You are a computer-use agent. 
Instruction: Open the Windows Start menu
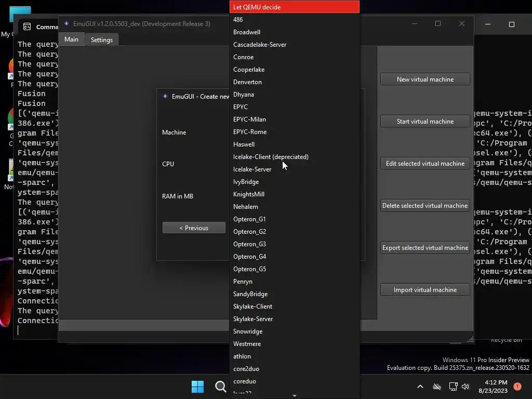[198, 387]
